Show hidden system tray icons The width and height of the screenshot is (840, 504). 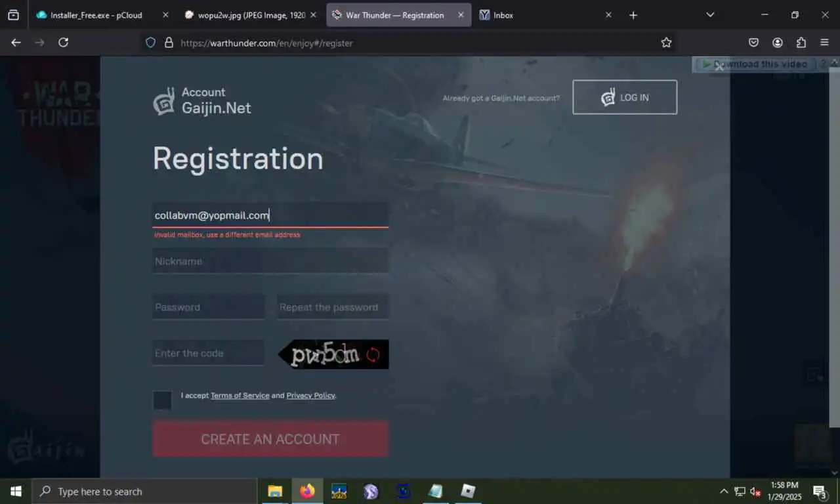click(x=724, y=492)
